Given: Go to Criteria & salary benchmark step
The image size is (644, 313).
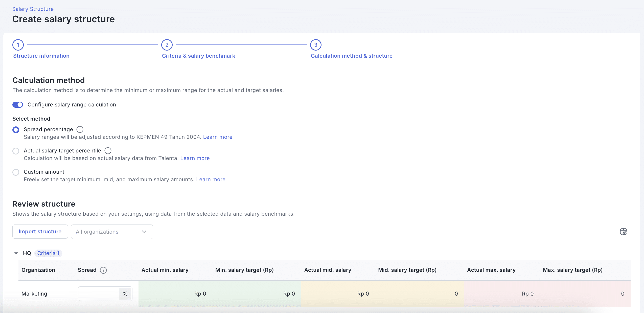Looking at the screenshot, I should (x=198, y=56).
